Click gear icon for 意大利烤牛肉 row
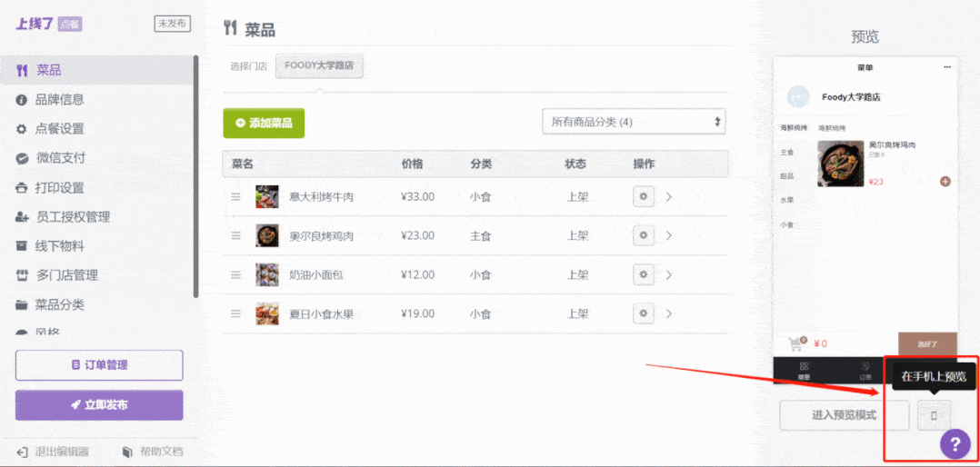Viewport: 980px width, 467px height. pyautogui.click(x=644, y=196)
